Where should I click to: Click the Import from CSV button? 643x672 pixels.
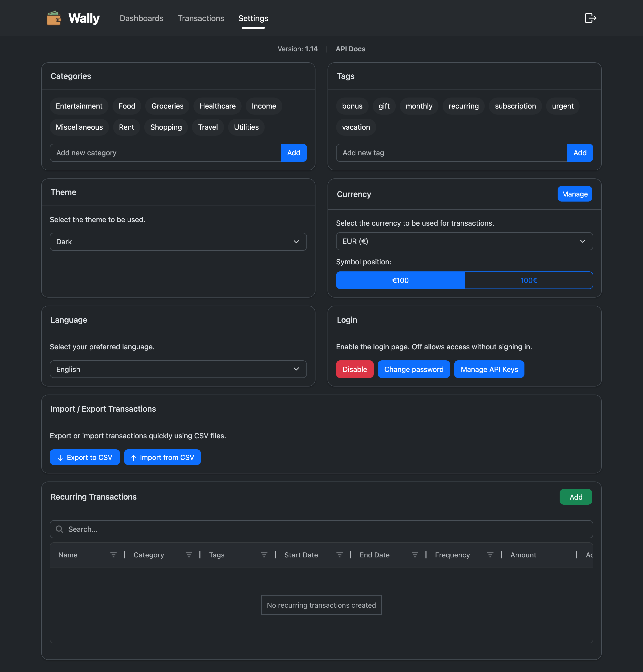(x=163, y=457)
